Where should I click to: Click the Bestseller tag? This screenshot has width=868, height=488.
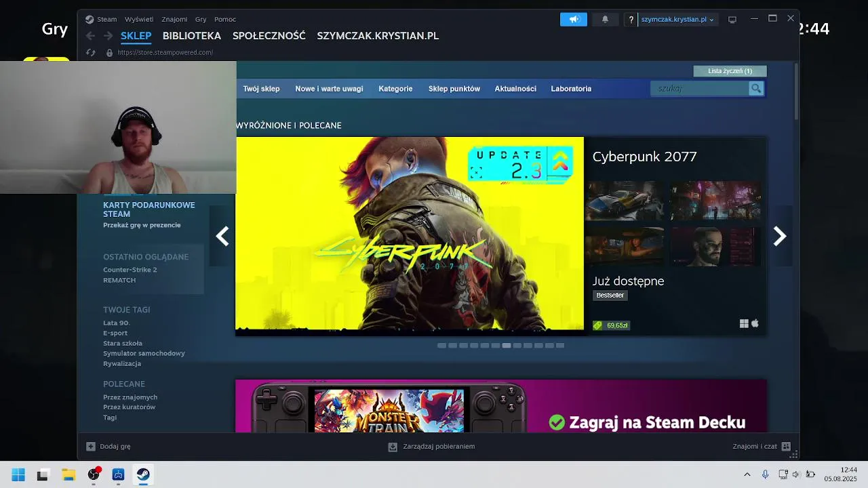pos(610,296)
